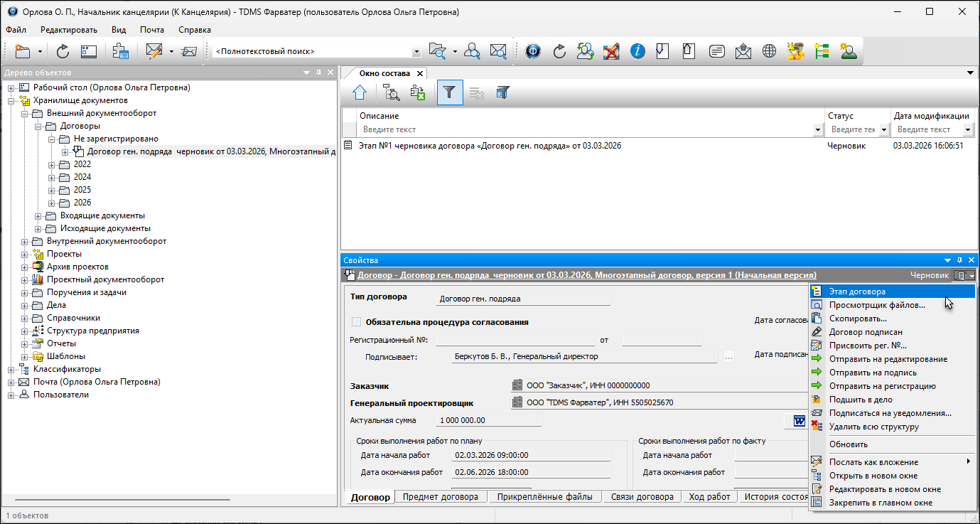Select Отправить на подпись in context menu
The height and width of the screenshot is (524, 980).
(873, 373)
